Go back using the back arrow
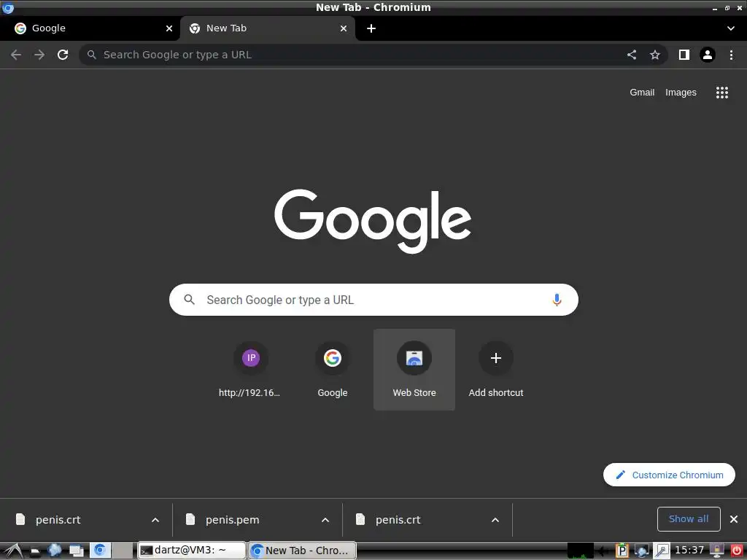 16,55
